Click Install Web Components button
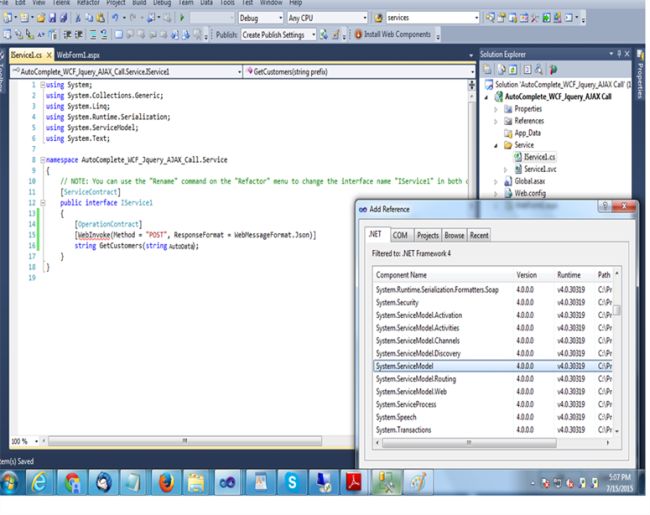Viewport: 650px width, 515px height. [392, 34]
